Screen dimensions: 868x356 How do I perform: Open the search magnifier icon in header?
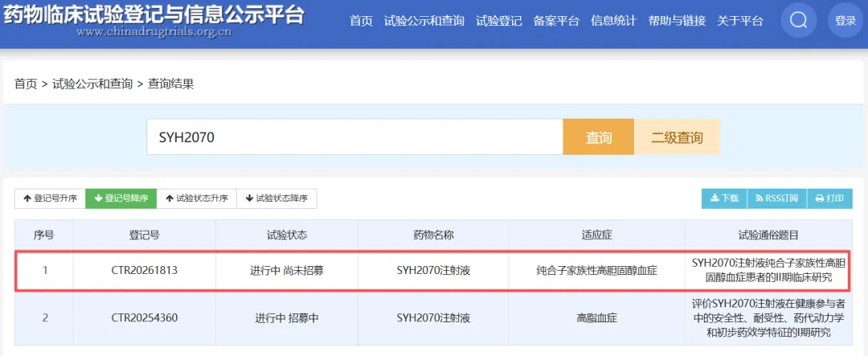799,20
